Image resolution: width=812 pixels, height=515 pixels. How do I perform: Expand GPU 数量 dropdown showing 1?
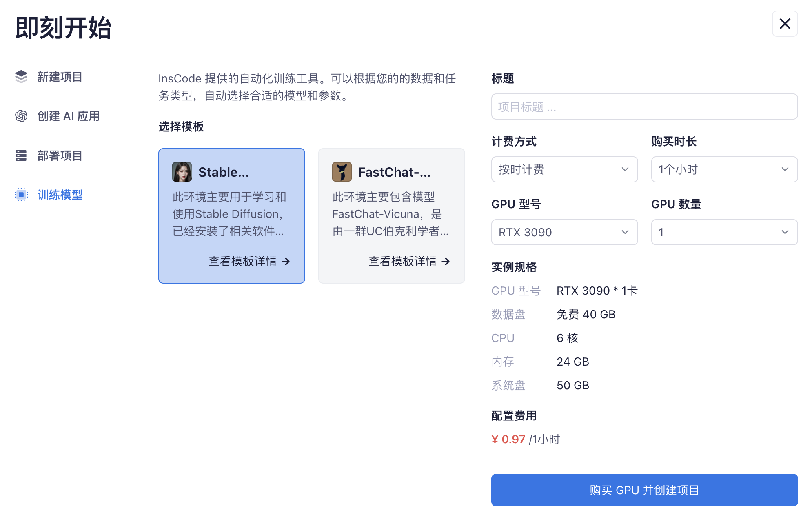coord(724,232)
